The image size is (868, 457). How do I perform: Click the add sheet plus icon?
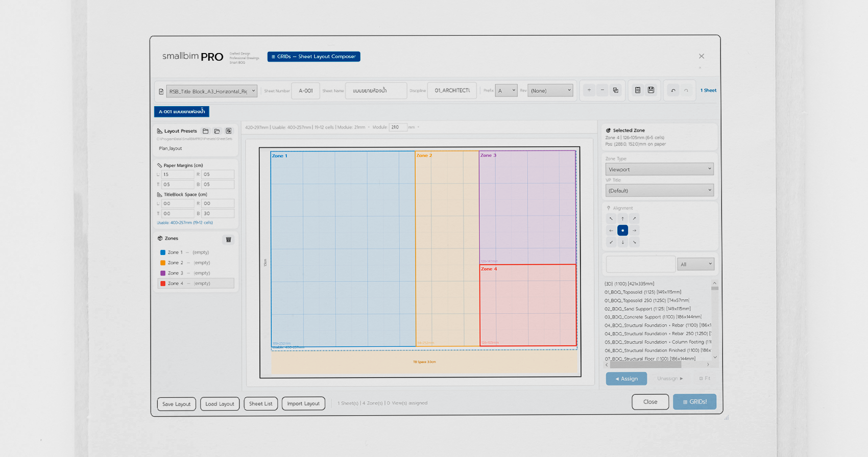pos(589,90)
